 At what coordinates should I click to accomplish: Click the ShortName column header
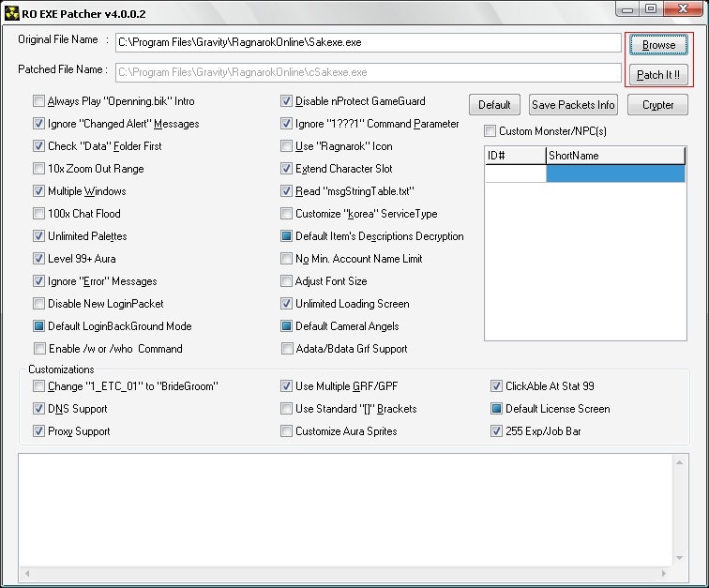click(615, 156)
